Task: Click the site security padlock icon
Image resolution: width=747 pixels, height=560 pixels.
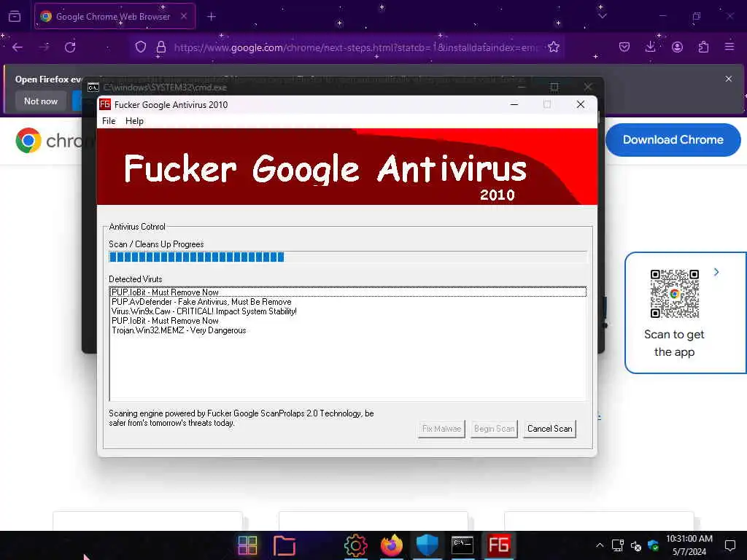Action: coord(161,47)
